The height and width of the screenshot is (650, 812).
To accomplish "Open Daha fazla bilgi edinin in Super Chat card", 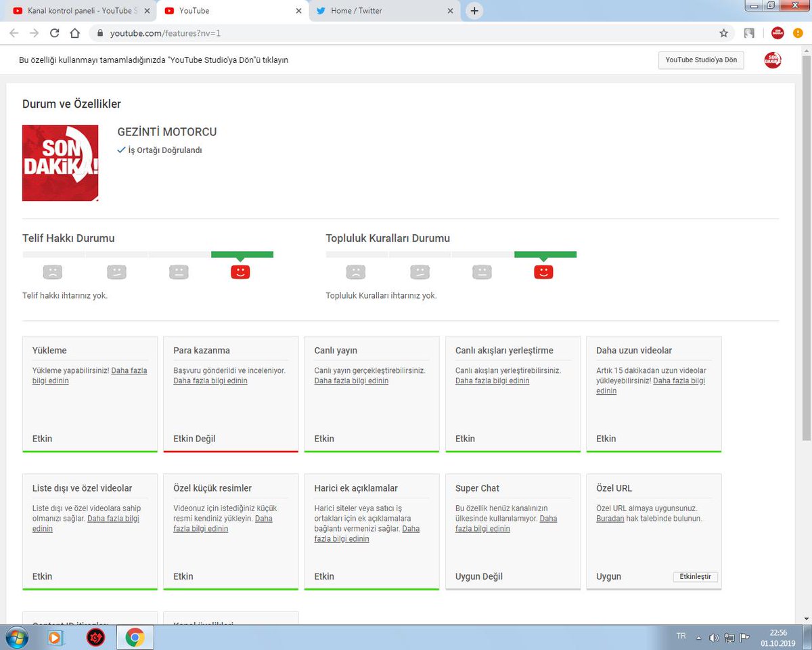I will [506, 523].
